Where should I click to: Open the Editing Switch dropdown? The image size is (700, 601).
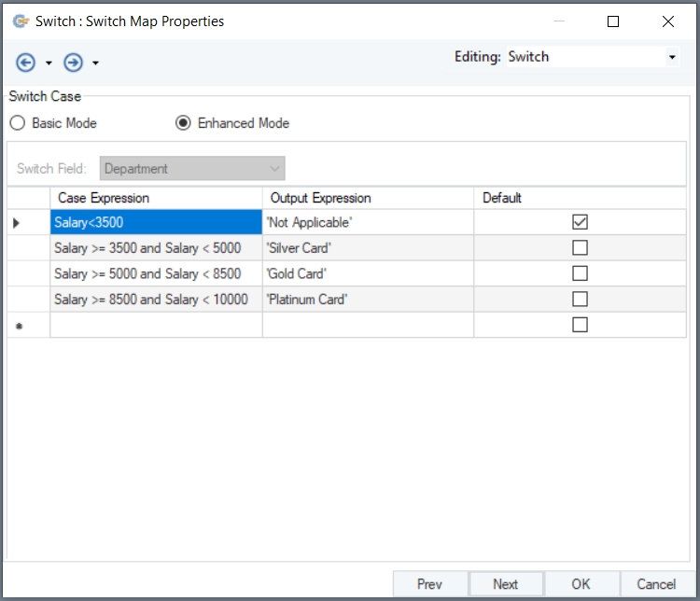pos(672,58)
